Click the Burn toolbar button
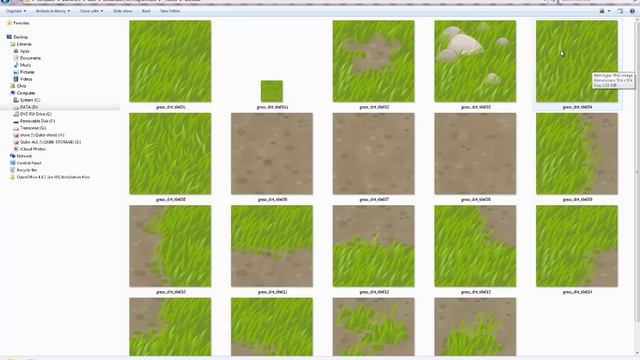This screenshot has height=360, width=640. [x=146, y=11]
